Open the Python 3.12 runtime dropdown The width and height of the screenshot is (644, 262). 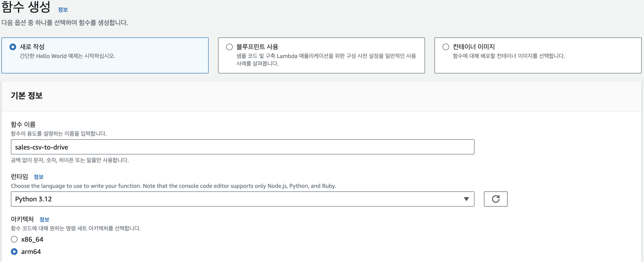click(x=242, y=199)
